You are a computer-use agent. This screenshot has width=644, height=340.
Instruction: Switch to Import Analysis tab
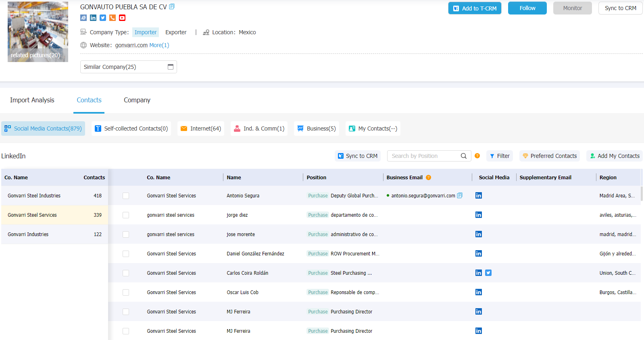32,100
